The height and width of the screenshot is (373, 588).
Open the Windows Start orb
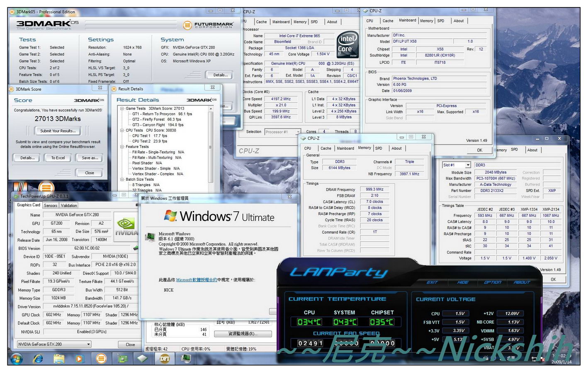(x=17, y=358)
